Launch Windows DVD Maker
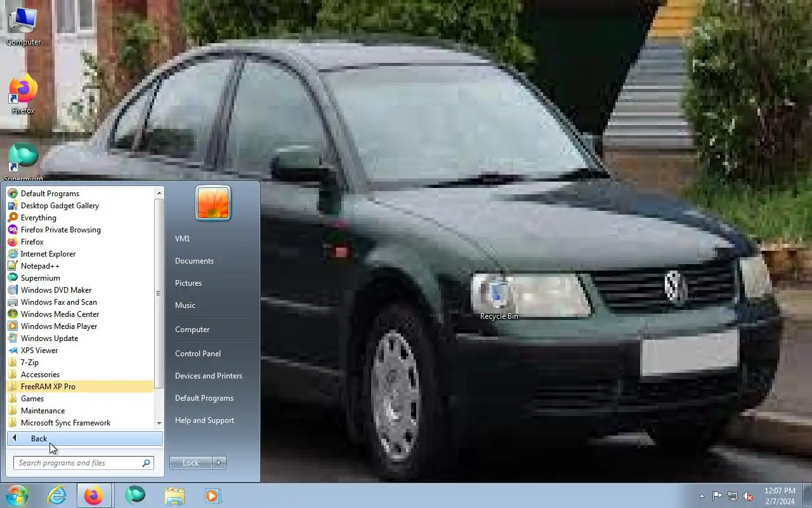Image resolution: width=812 pixels, height=508 pixels. click(x=80, y=290)
